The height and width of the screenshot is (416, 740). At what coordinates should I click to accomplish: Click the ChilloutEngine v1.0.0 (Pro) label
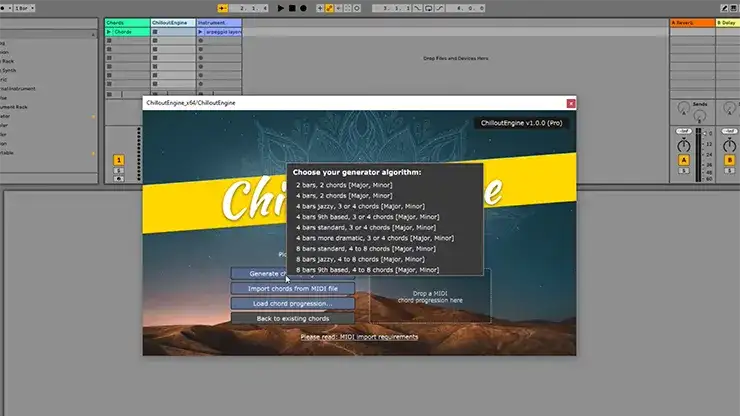click(x=521, y=123)
